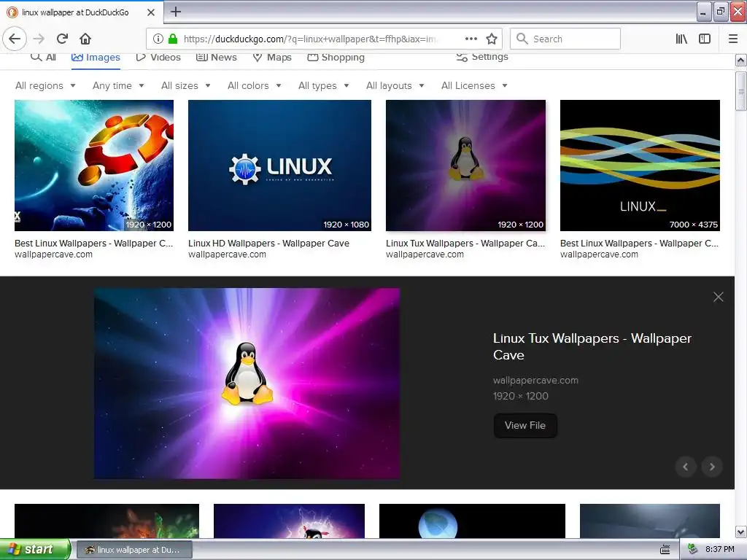Viewport: 747px width, 560px height.
Task: Click the page scrollbar up arrow
Action: pyautogui.click(x=741, y=61)
